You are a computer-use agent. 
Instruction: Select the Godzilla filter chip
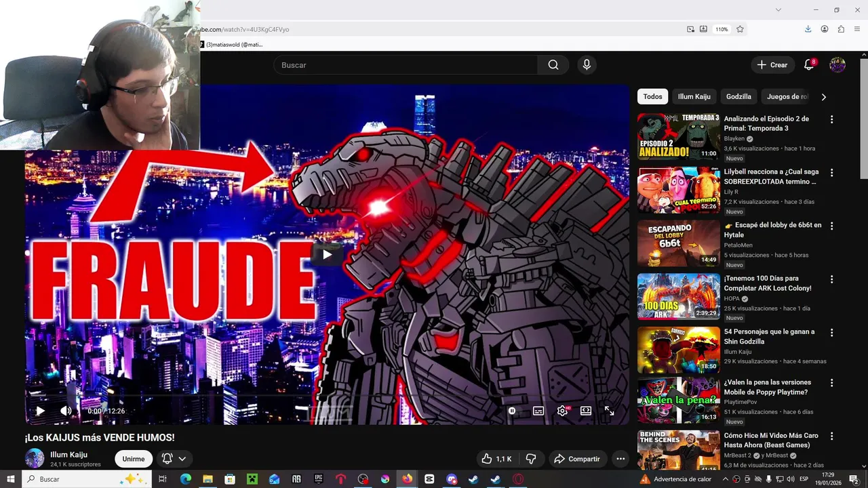tap(738, 97)
